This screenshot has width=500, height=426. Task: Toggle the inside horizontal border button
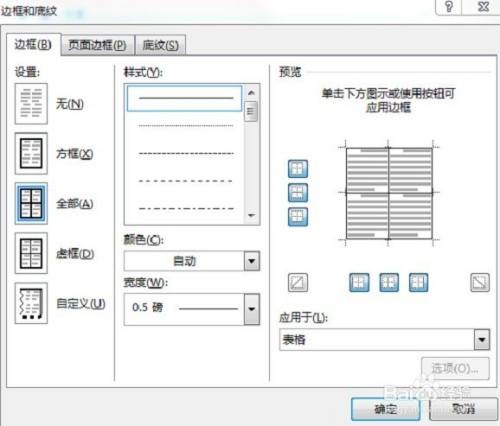(298, 193)
